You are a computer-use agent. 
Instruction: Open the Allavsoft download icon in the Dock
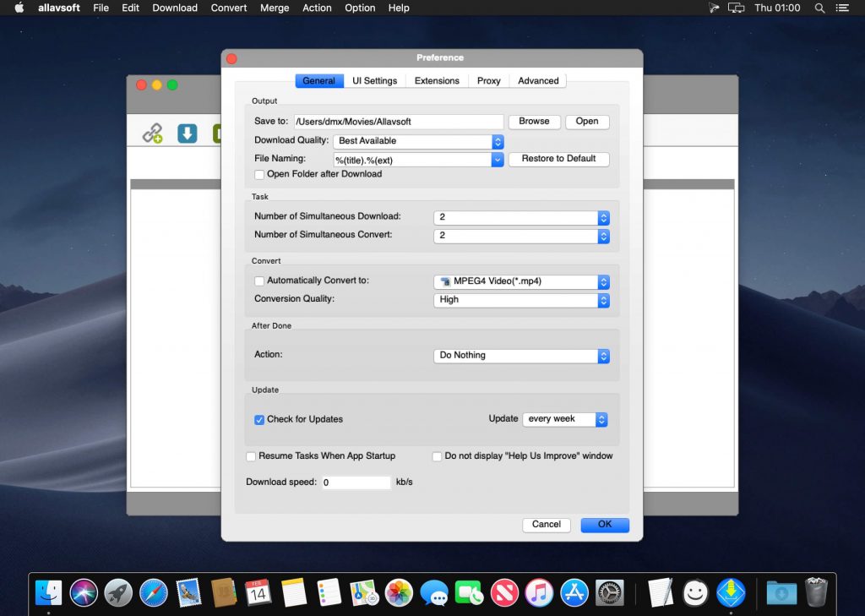pyautogui.click(x=730, y=591)
